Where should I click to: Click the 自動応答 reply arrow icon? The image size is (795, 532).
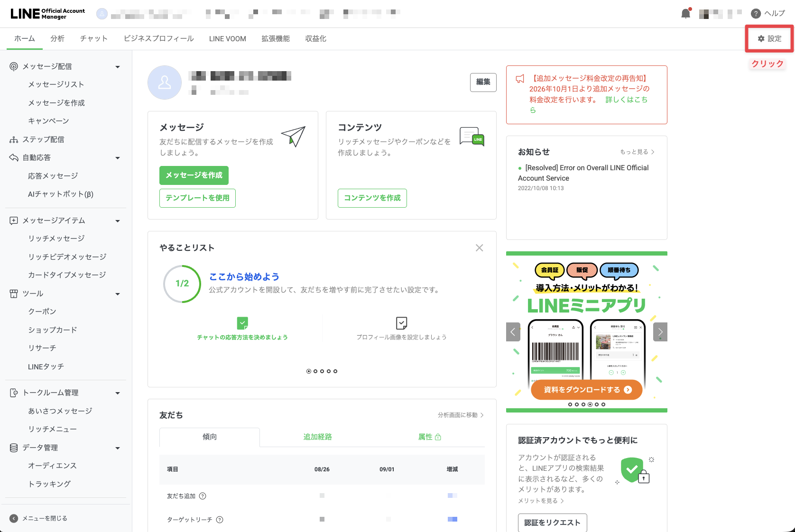point(14,157)
